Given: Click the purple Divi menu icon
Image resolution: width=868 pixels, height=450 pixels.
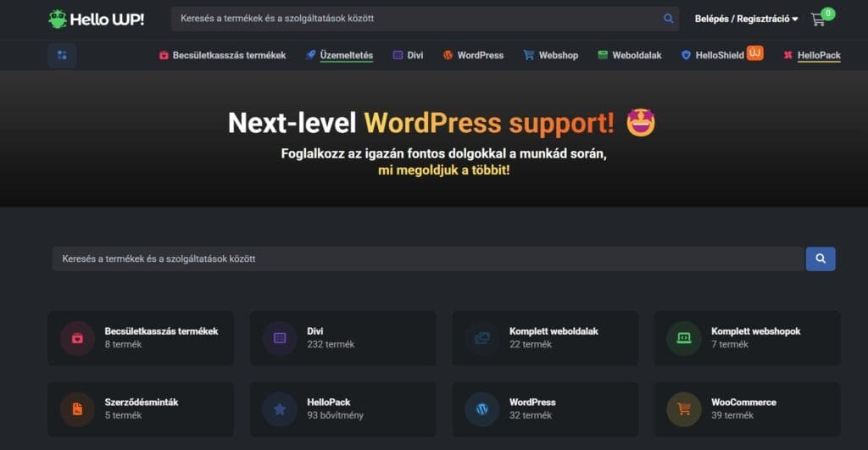Looking at the screenshot, I should (398, 55).
